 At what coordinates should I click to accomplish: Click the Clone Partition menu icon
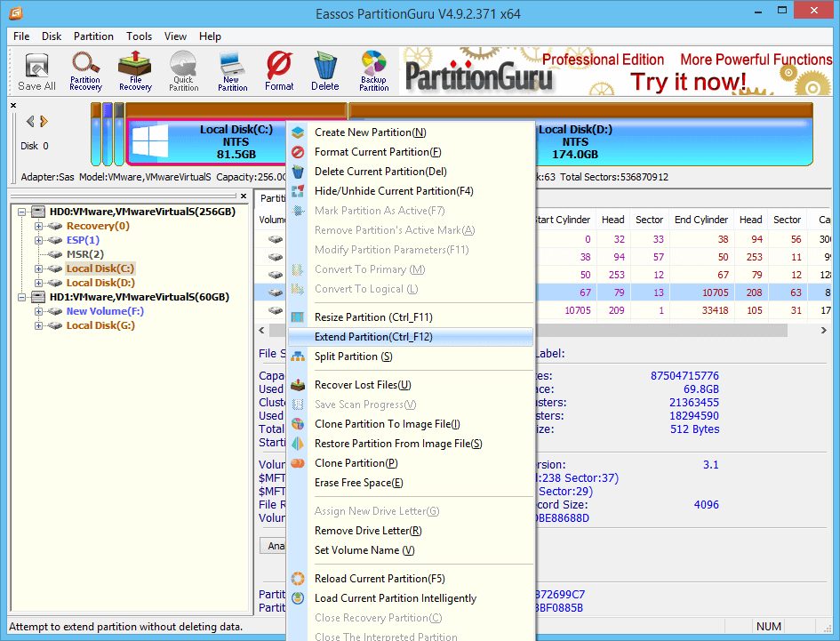coord(298,463)
